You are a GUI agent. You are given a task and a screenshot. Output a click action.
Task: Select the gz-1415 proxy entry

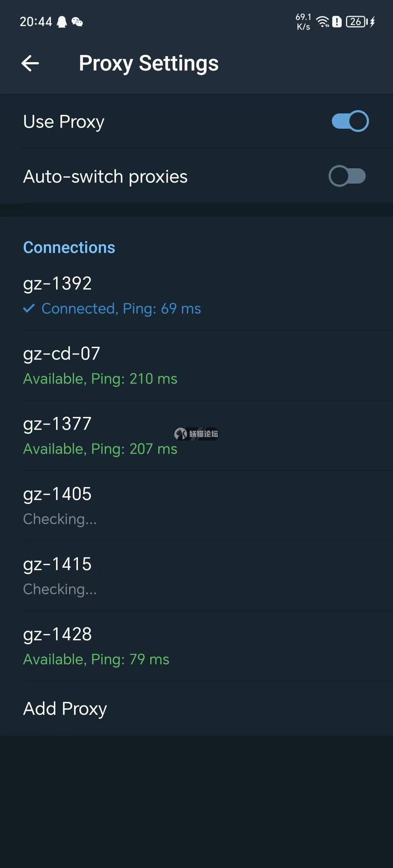tap(196, 576)
